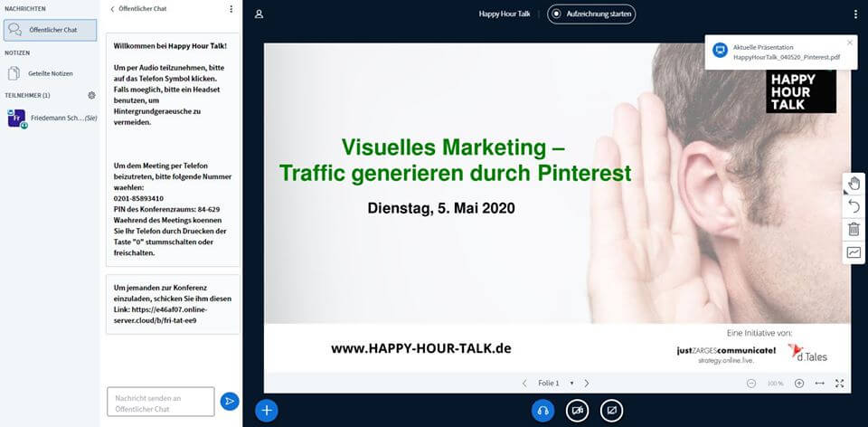Open chat options three-dot menu
868x427 pixels.
[x=231, y=9]
